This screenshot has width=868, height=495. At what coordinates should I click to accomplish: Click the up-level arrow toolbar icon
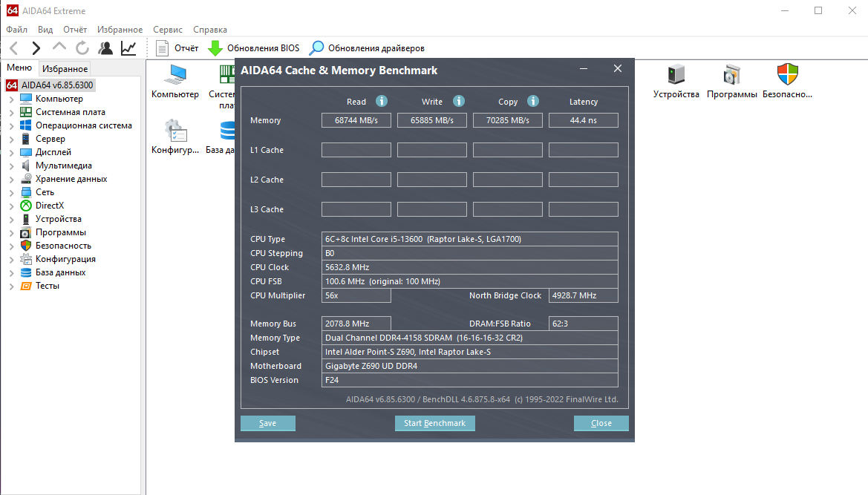(x=59, y=47)
